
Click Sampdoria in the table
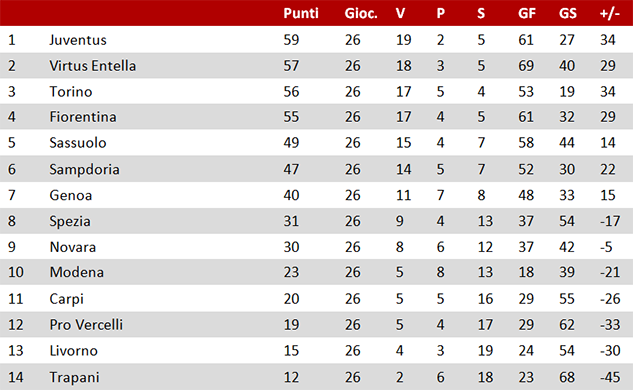click(x=84, y=170)
